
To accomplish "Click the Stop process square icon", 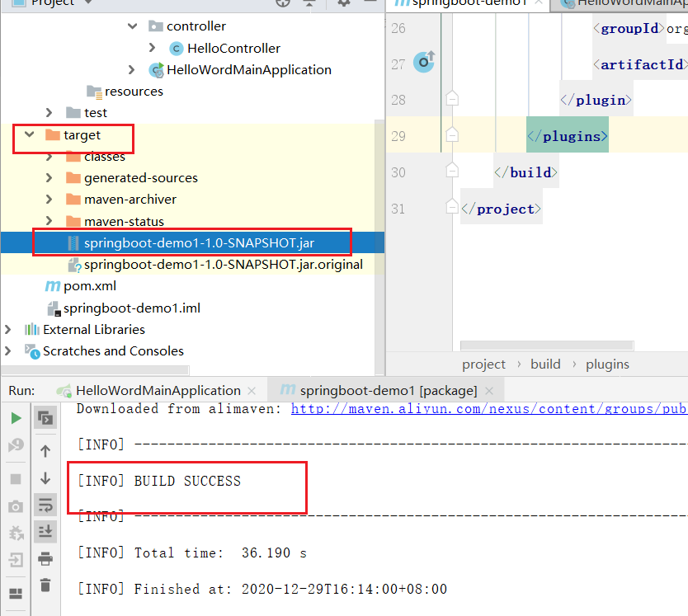I will coord(16,478).
